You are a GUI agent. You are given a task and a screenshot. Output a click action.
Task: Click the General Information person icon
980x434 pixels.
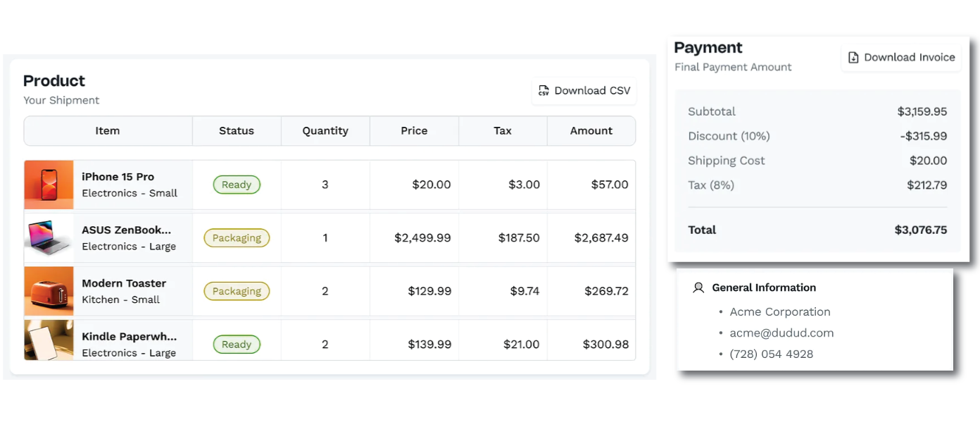tap(698, 287)
